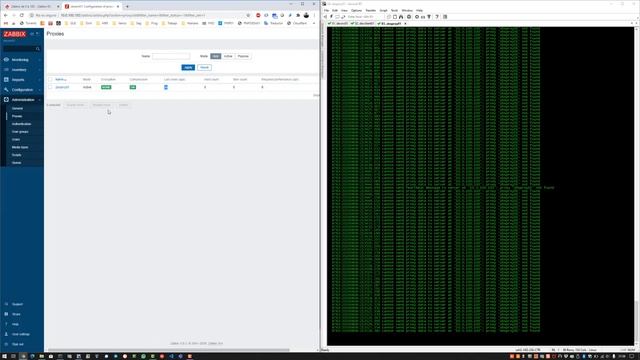
Task: Click the browser back arrow
Action: (x=5, y=15)
